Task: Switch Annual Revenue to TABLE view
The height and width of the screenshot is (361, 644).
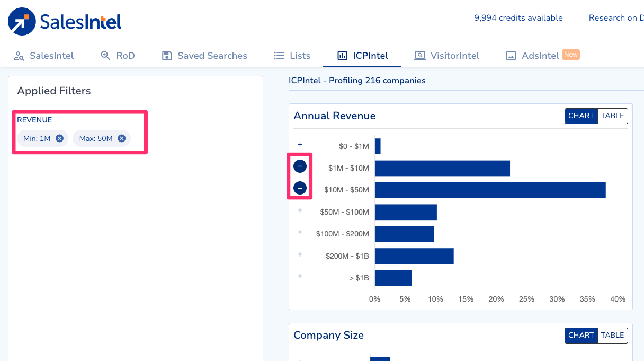Action: tap(613, 116)
